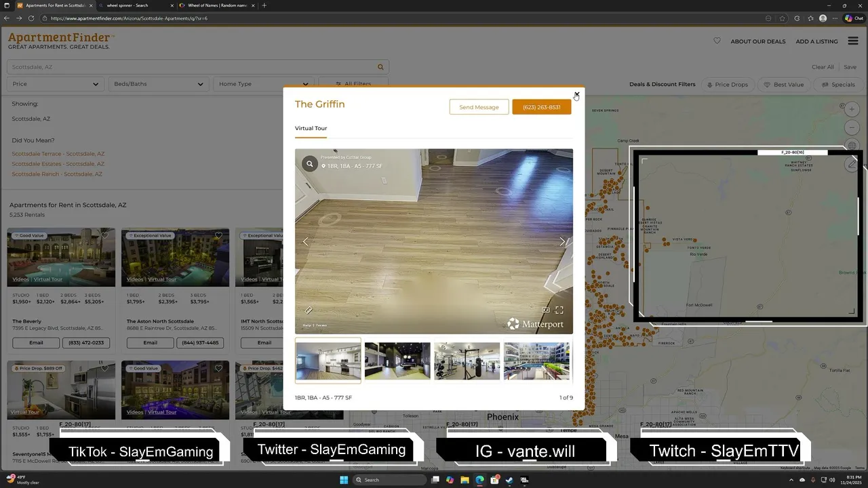Click the Save search link
This screenshot has width=868, height=488.
tap(850, 67)
